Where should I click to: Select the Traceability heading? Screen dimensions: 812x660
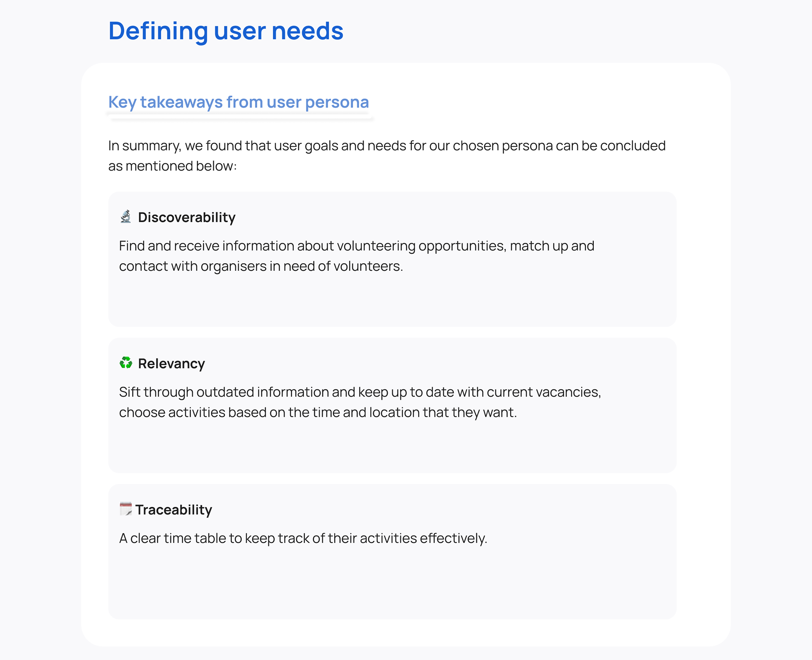173,510
